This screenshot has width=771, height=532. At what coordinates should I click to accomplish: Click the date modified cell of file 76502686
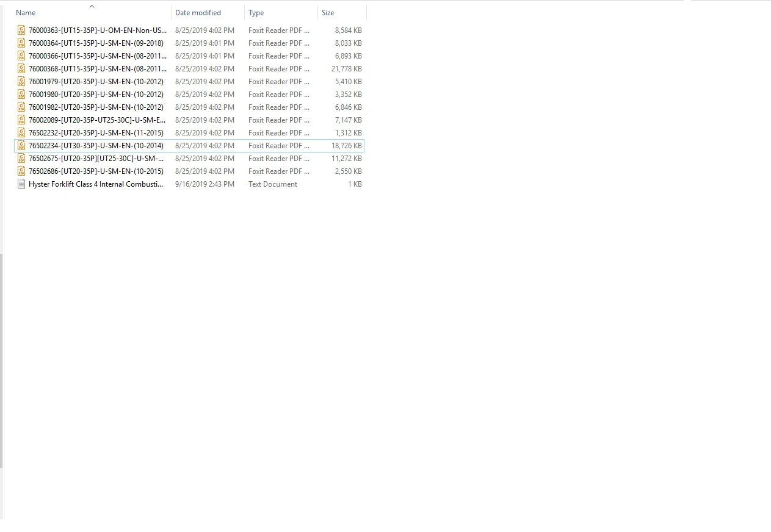click(205, 171)
